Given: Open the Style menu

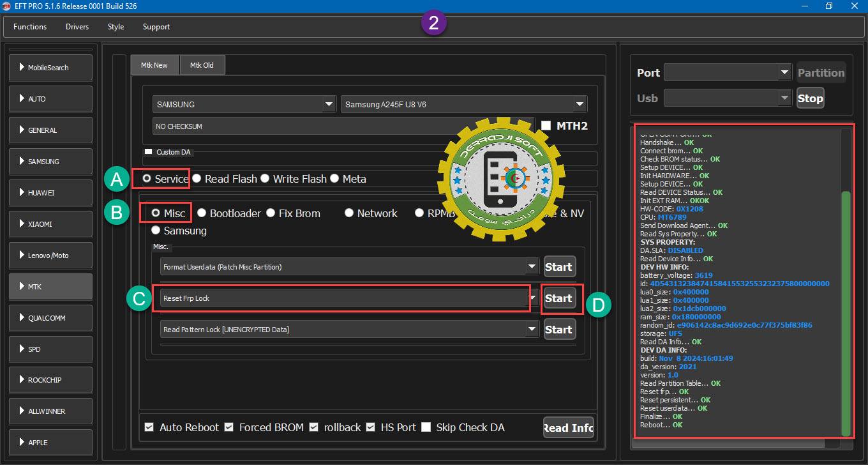Looking at the screenshot, I should tap(116, 27).
